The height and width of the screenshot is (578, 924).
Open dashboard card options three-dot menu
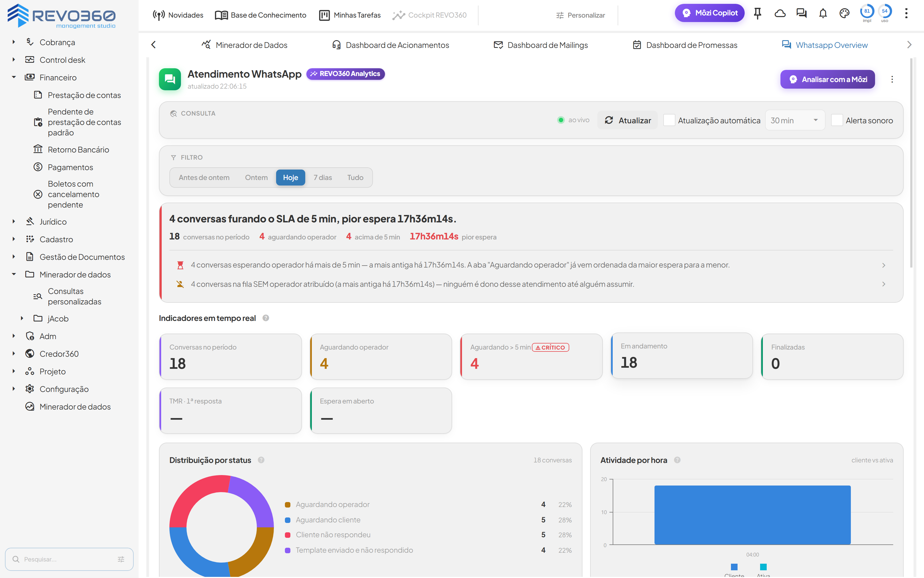tap(892, 79)
